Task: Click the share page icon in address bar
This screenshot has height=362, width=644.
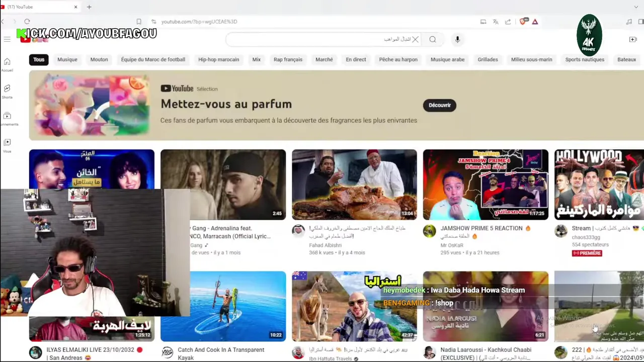Action: click(508, 22)
